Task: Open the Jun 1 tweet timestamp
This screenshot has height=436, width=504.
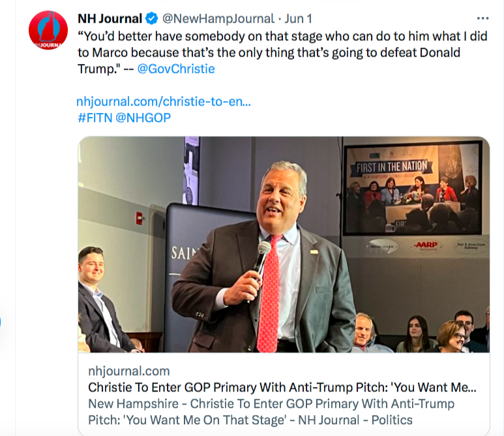Action: coord(299,18)
